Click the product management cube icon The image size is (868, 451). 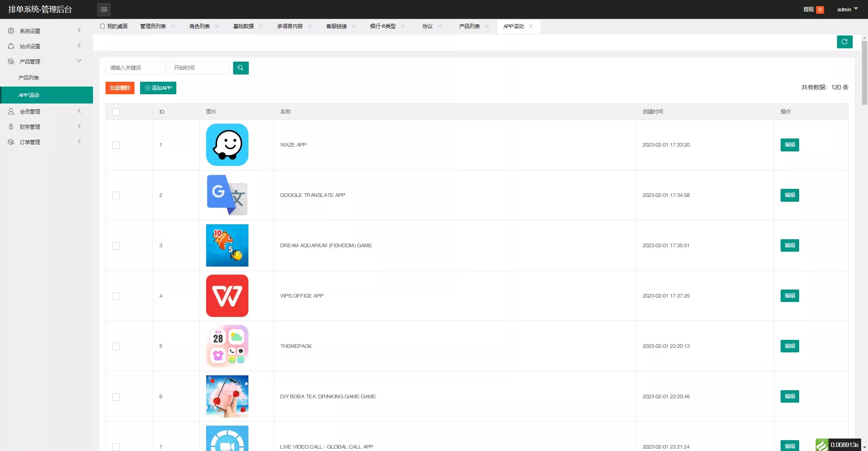tap(11, 62)
